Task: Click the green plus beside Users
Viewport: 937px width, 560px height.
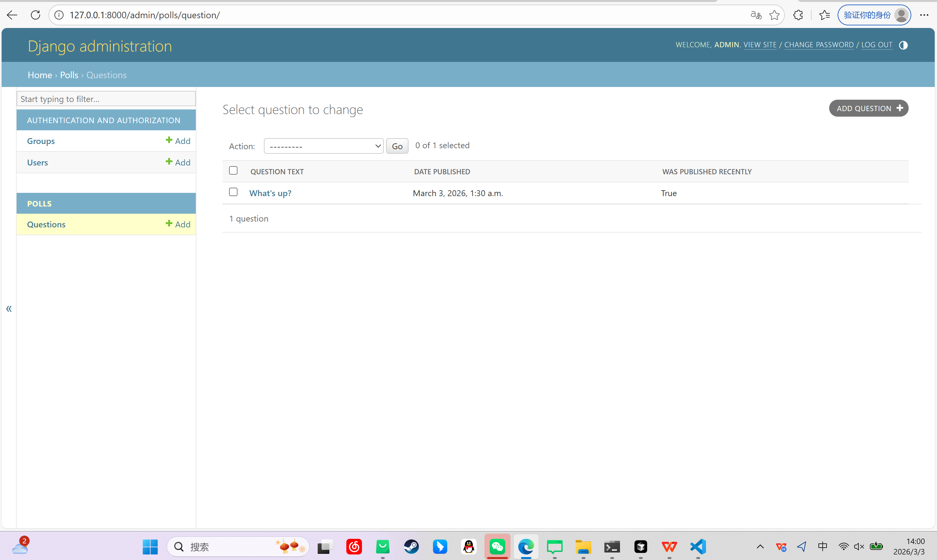Action: point(169,162)
